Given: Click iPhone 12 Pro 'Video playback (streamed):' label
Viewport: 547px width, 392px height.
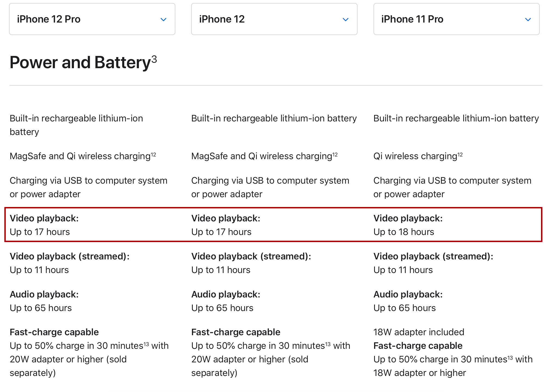Looking at the screenshot, I should point(70,256).
